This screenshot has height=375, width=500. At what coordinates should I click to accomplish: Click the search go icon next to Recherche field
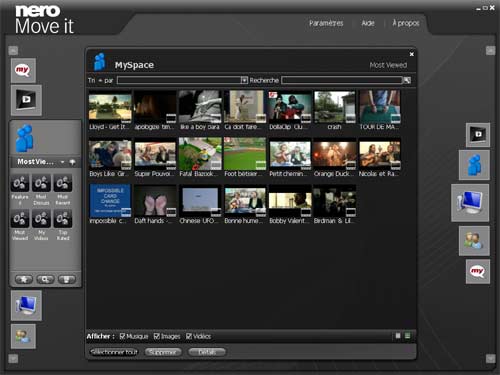pyautogui.click(x=407, y=80)
